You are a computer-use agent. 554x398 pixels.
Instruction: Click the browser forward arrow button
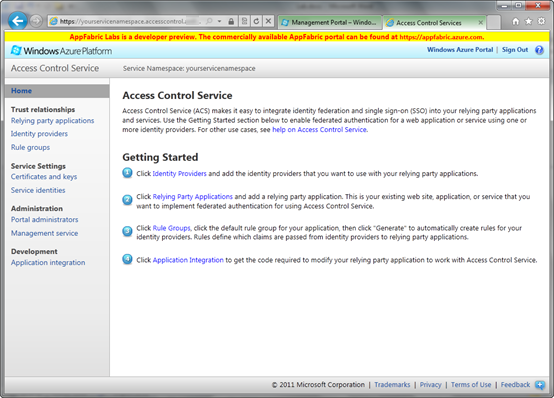coord(36,22)
